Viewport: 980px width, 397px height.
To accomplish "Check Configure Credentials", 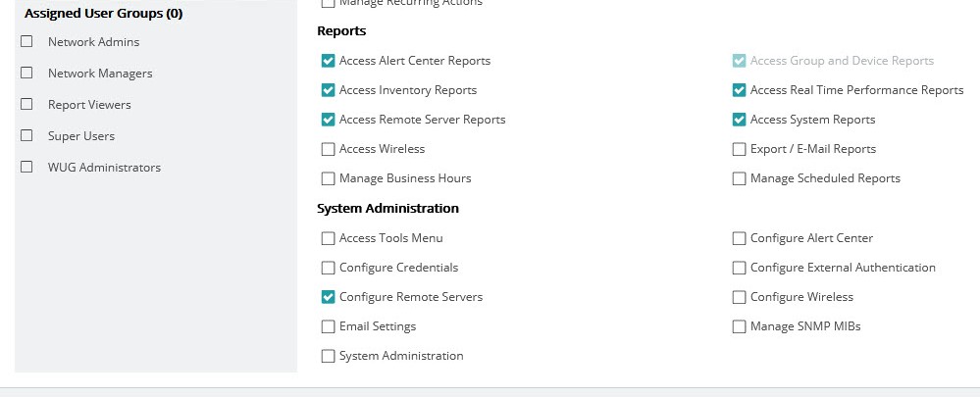I will pyautogui.click(x=328, y=268).
